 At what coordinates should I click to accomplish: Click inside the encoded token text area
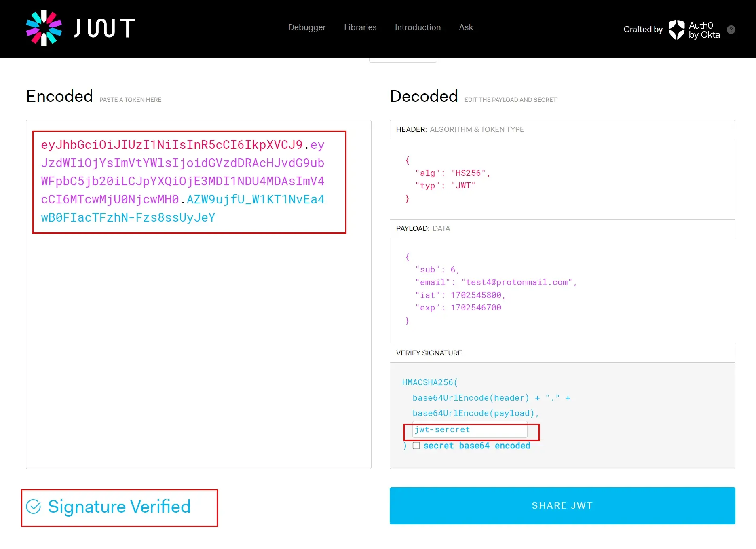tap(198, 283)
